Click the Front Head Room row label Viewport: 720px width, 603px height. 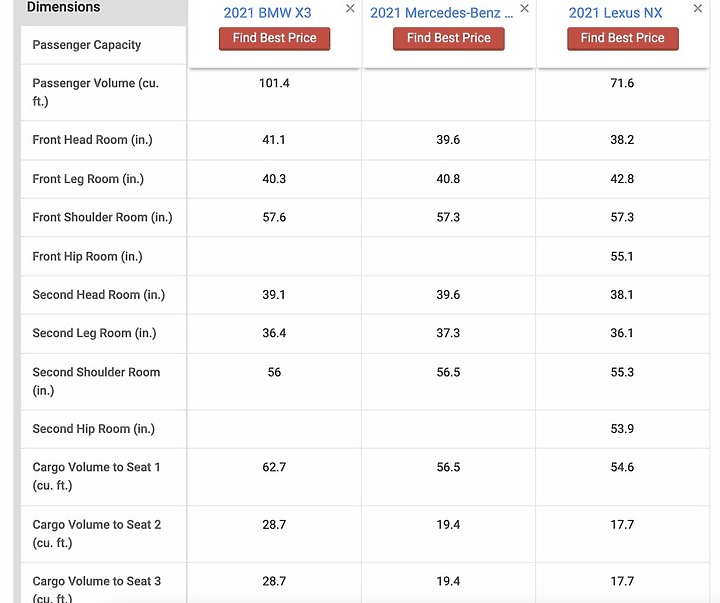pos(92,140)
